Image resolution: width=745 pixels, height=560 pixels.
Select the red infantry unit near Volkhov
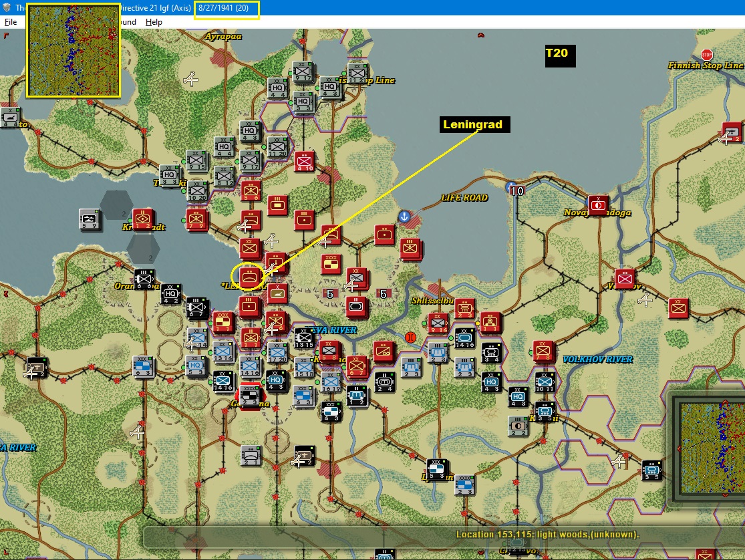tap(625, 279)
